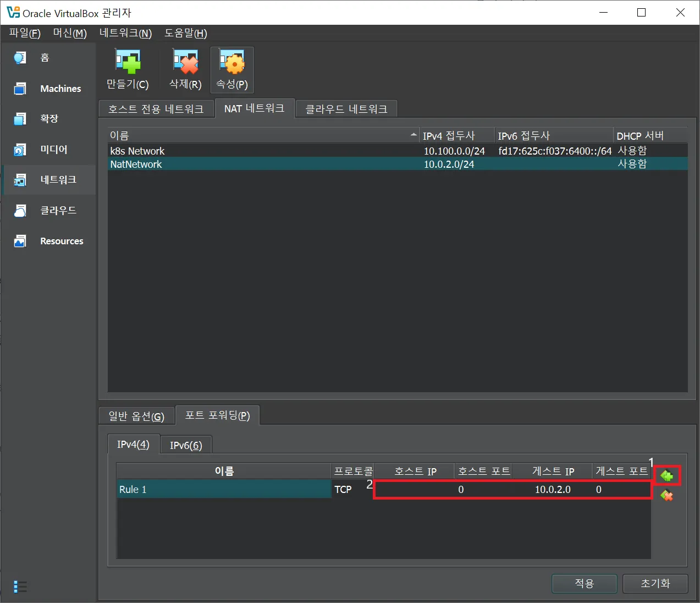Click the Host Port column header
The image size is (700, 603).
(484, 471)
